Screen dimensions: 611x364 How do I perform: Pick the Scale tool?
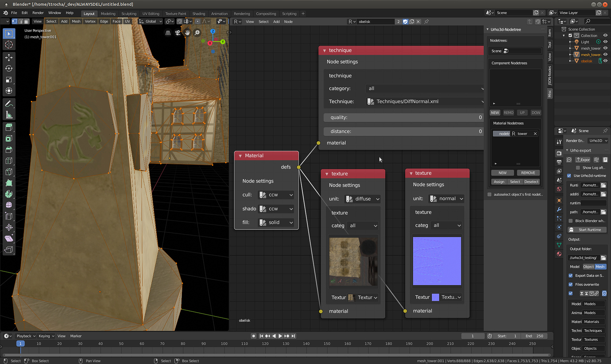tap(9, 80)
